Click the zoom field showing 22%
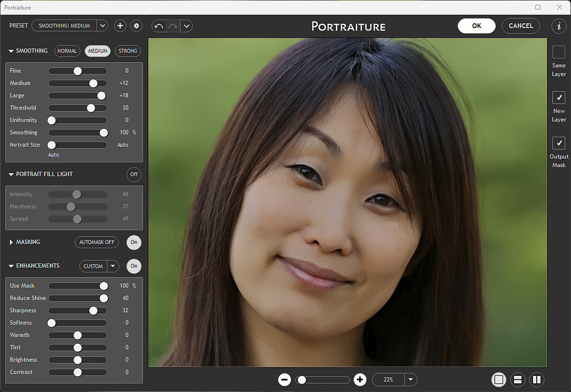Viewport: 571px width, 392px height. pyautogui.click(x=388, y=380)
